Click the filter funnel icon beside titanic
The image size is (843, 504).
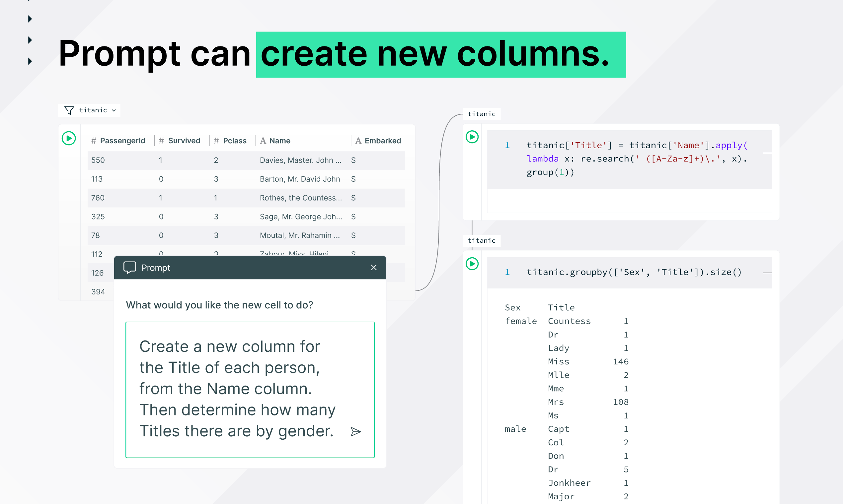point(69,110)
